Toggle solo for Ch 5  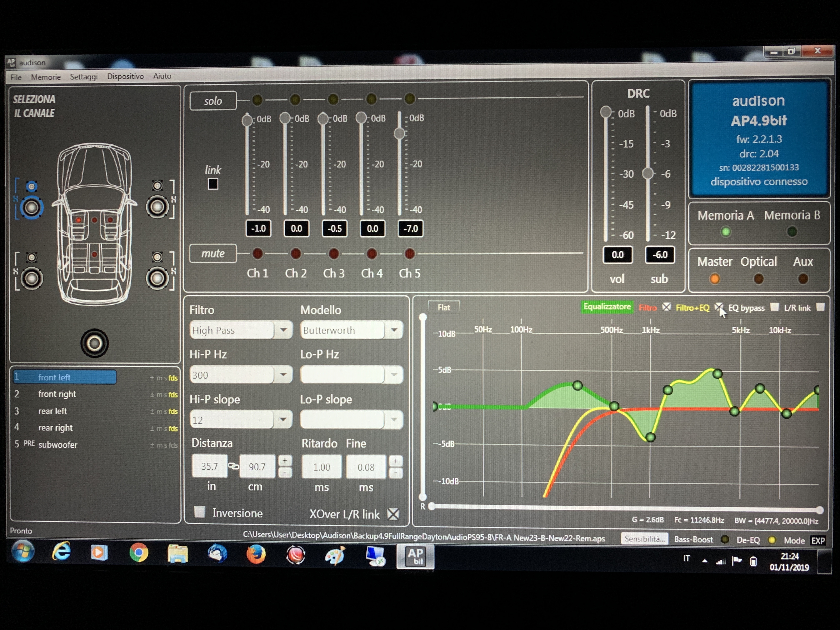[x=409, y=99]
